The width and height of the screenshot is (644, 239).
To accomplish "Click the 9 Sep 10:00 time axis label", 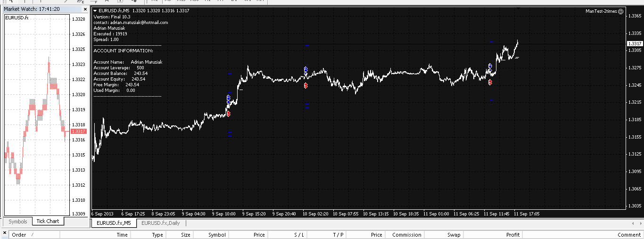I will point(224,214).
